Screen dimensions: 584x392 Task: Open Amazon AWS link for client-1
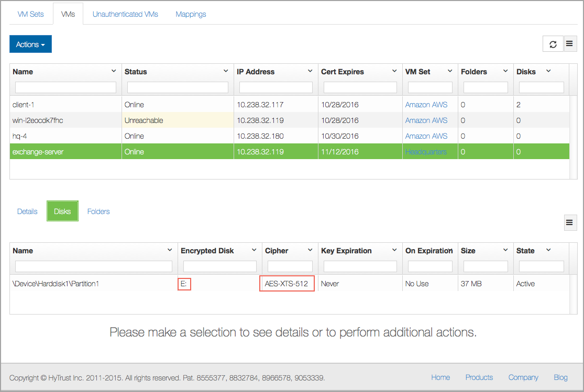[x=426, y=105]
